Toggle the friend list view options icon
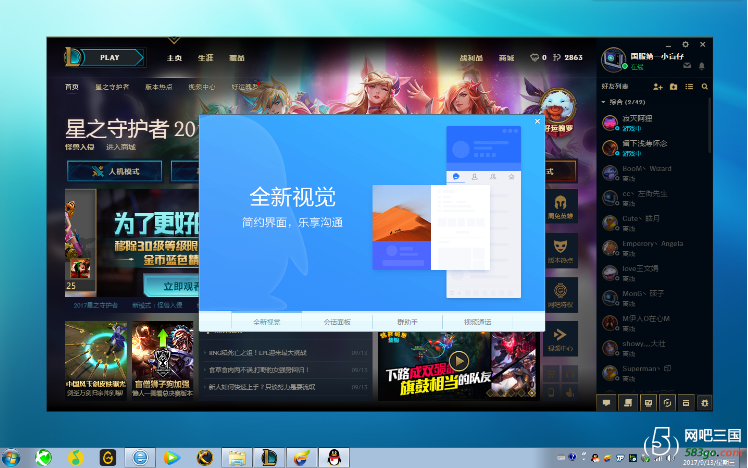The width and height of the screenshot is (748, 468). coord(689,87)
